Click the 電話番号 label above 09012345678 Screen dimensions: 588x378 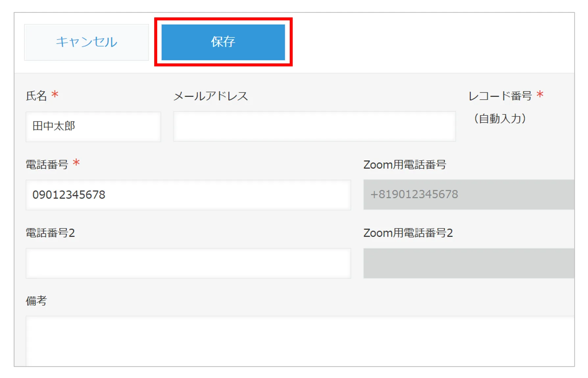click(47, 164)
